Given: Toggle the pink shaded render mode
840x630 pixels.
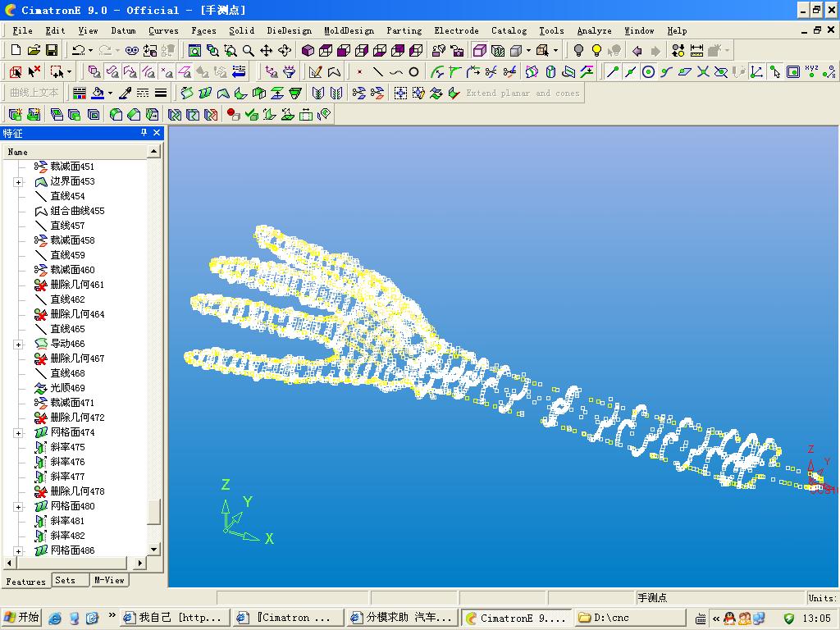Looking at the screenshot, I should pos(479,50).
